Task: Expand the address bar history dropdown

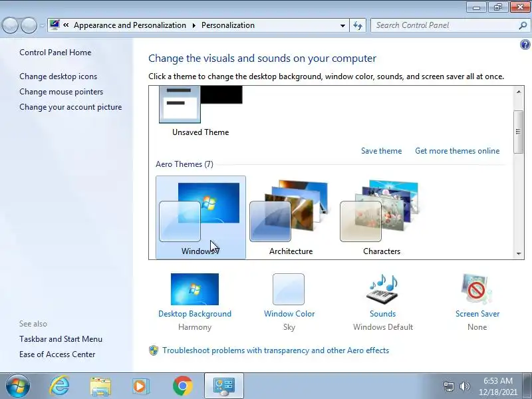Action: click(x=342, y=25)
